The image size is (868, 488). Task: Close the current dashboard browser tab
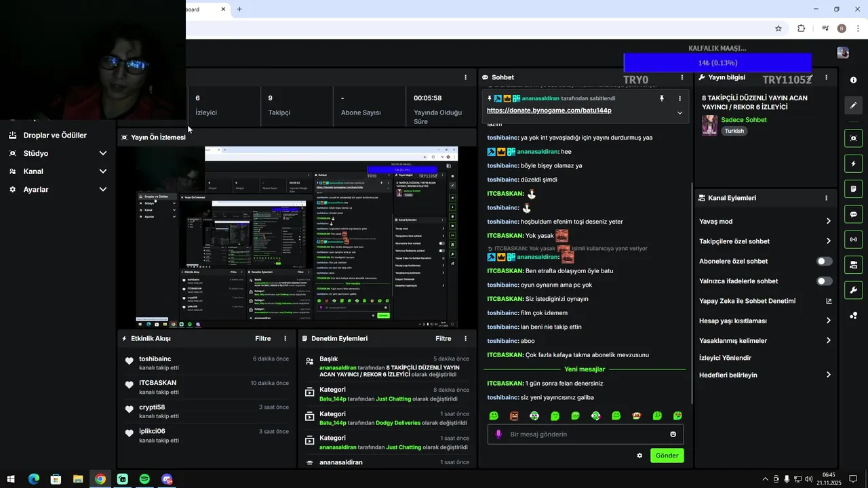pos(224,9)
